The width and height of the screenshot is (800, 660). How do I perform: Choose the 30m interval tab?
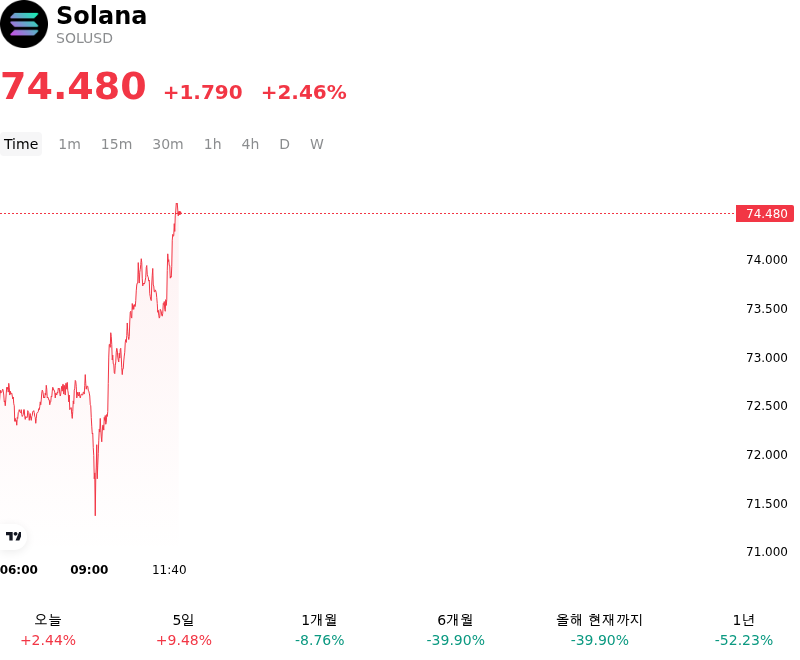point(168,144)
